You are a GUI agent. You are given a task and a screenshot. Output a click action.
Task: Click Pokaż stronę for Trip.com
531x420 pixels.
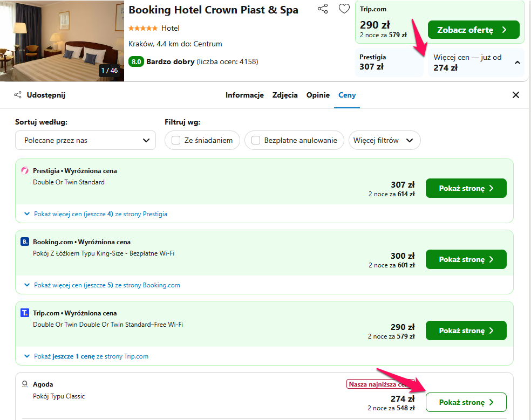click(x=466, y=331)
